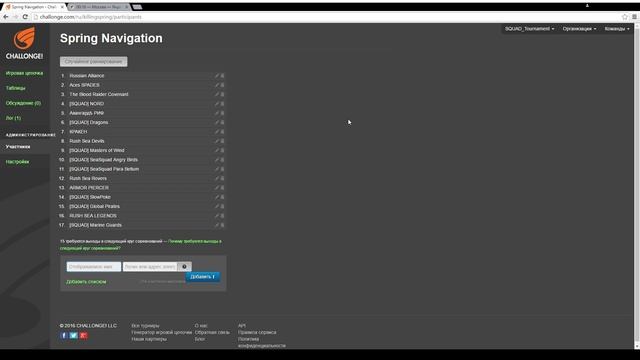Edit the ARMOR PIERCER participant

point(217,188)
